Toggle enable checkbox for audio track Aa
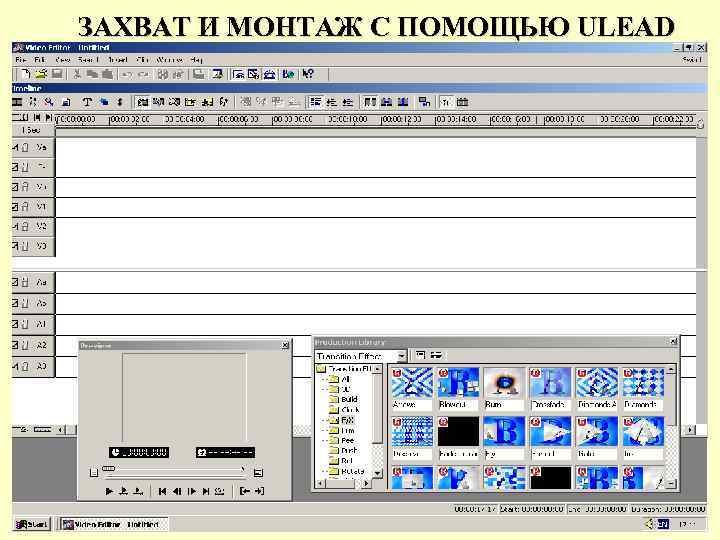This screenshot has width=720, height=540. (x=15, y=282)
